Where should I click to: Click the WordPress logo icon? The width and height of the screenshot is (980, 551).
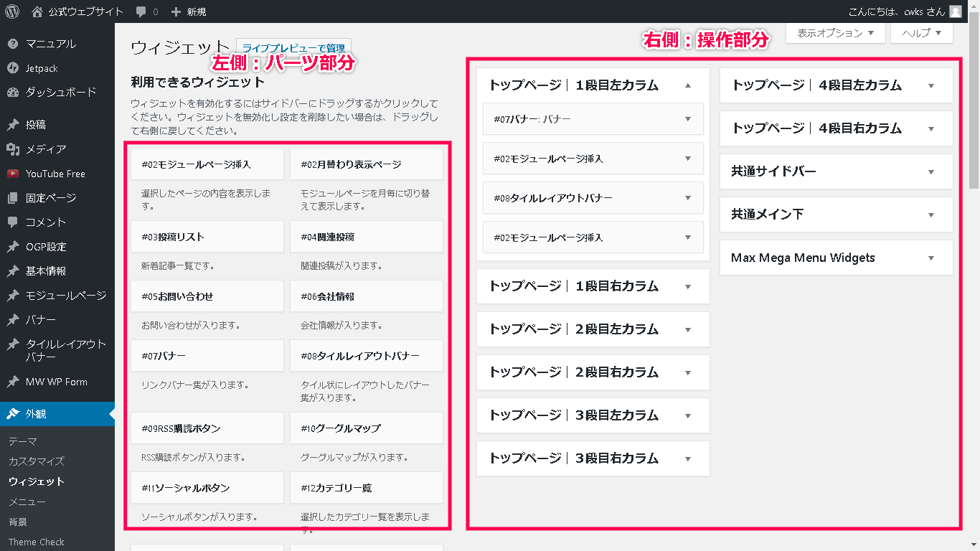click(x=12, y=11)
